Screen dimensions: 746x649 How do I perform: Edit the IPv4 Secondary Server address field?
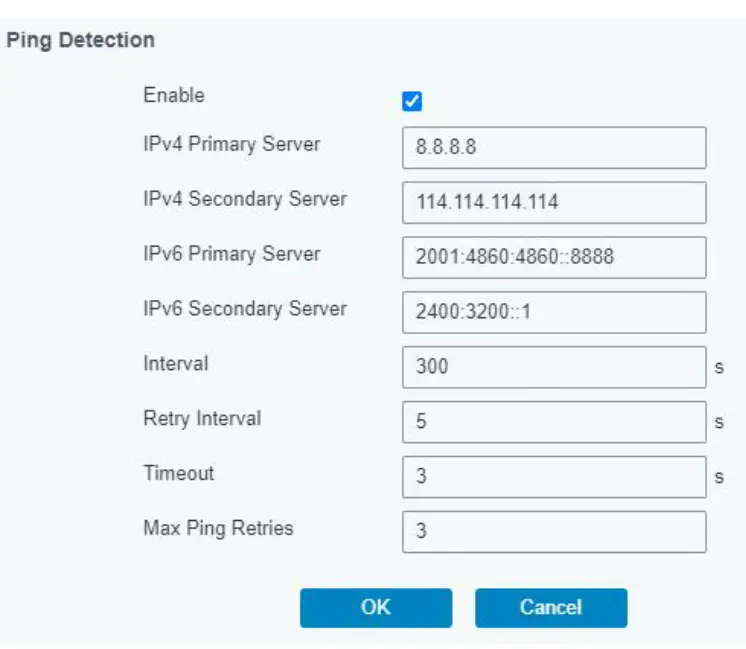[554, 202]
